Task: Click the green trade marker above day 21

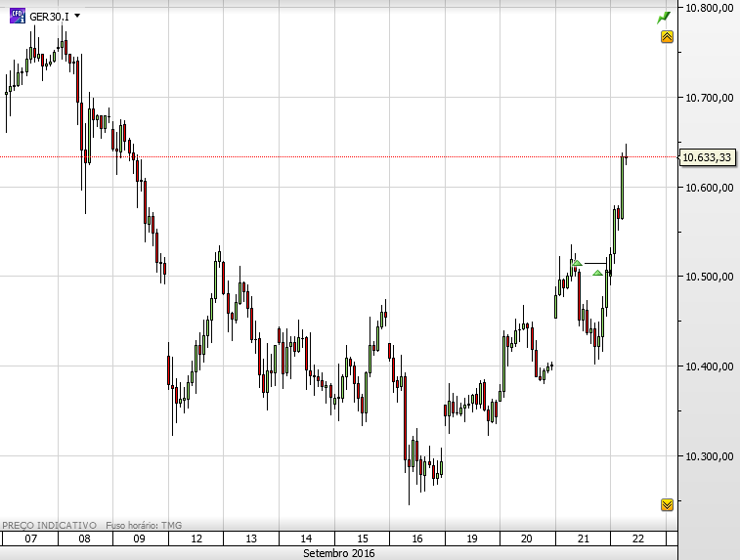Action: click(x=577, y=263)
